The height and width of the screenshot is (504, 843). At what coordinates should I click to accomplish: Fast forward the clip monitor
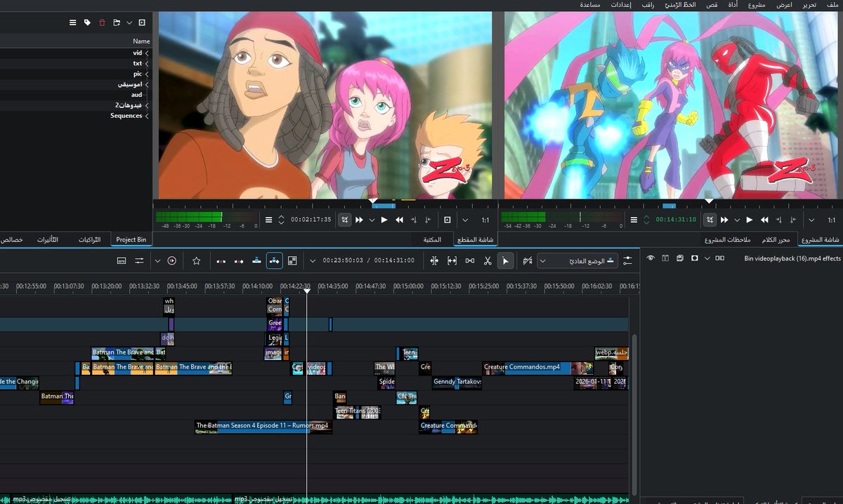tap(359, 220)
